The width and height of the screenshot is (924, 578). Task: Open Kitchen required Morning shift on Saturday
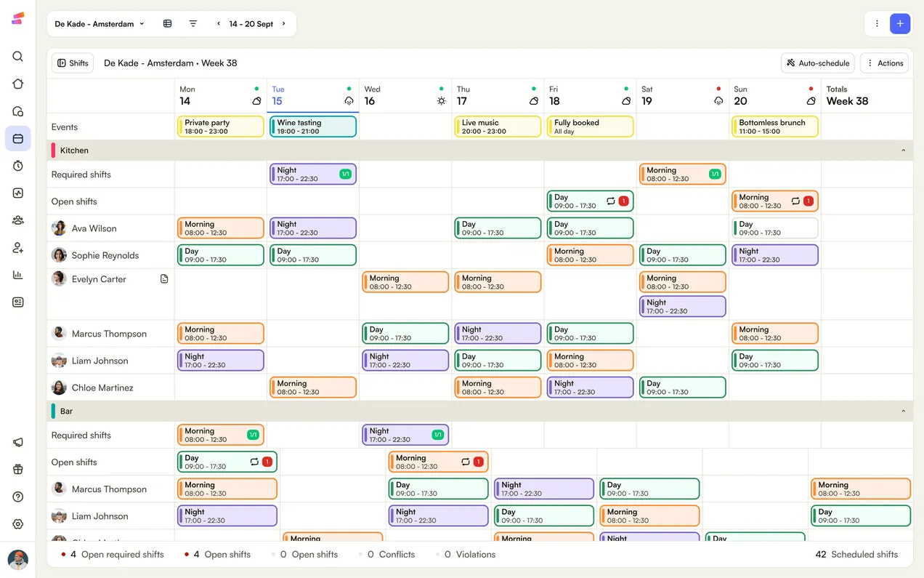682,174
